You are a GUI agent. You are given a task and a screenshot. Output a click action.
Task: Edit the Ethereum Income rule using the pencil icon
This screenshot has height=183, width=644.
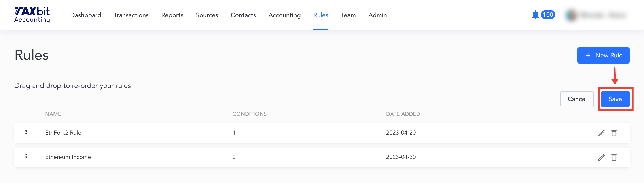pyautogui.click(x=601, y=157)
